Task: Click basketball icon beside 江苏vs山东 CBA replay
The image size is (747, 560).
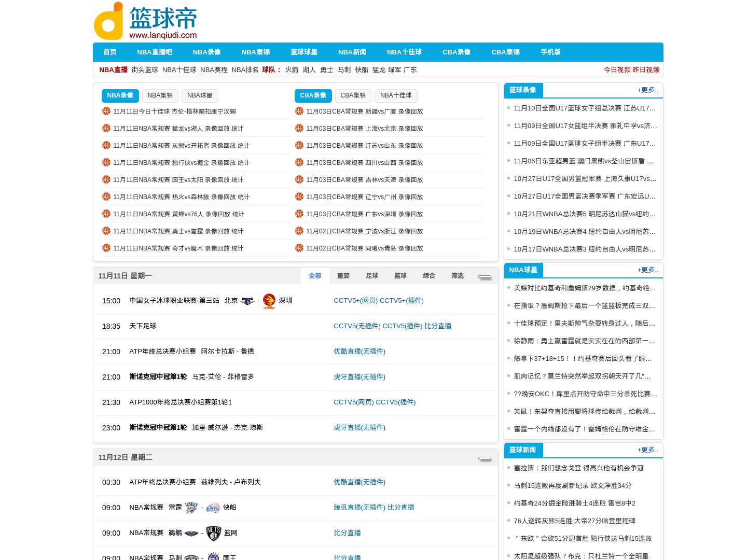Action: coord(299,145)
